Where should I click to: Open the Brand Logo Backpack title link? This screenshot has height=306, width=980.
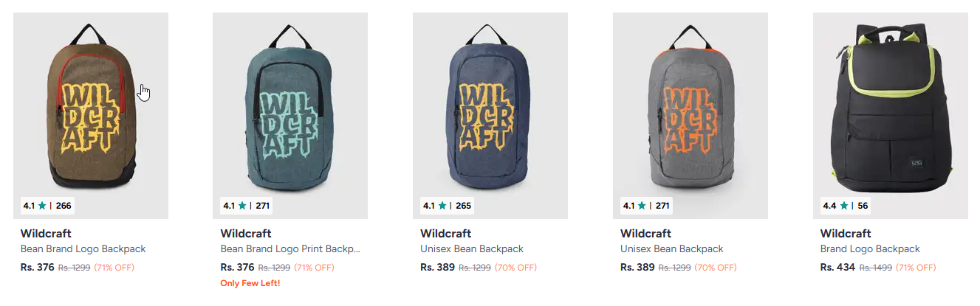tap(870, 249)
